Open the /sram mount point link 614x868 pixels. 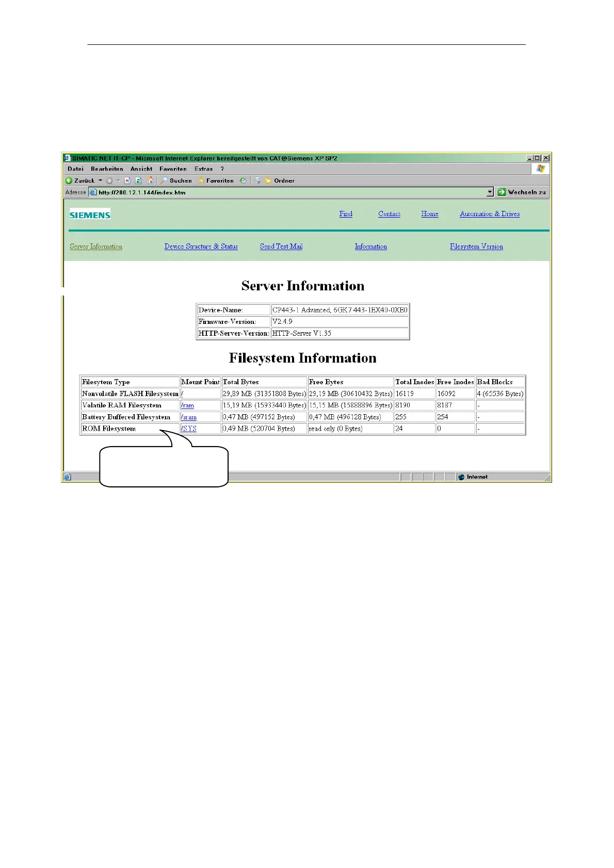coord(189,417)
